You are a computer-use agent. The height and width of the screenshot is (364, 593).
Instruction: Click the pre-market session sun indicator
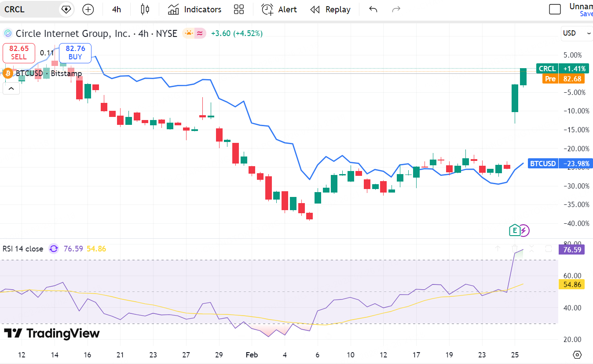click(189, 33)
